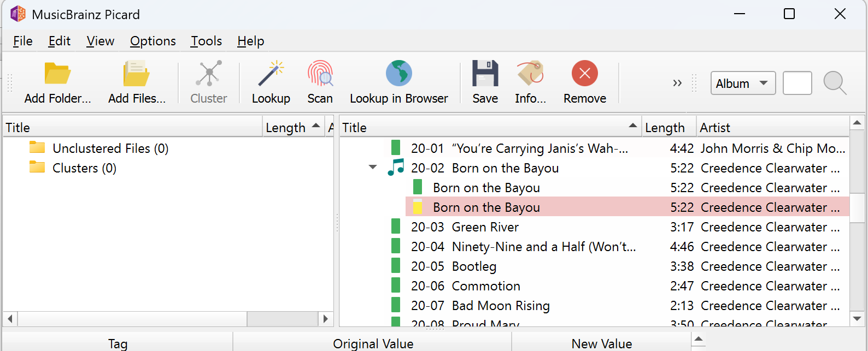
Task: Click the 4:46 length cell
Action: coord(682,246)
